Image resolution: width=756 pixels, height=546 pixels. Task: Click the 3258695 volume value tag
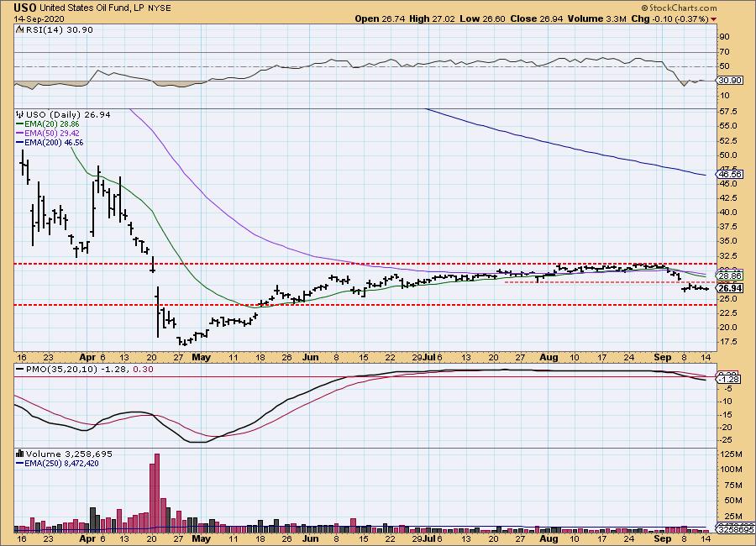[735, 529]
